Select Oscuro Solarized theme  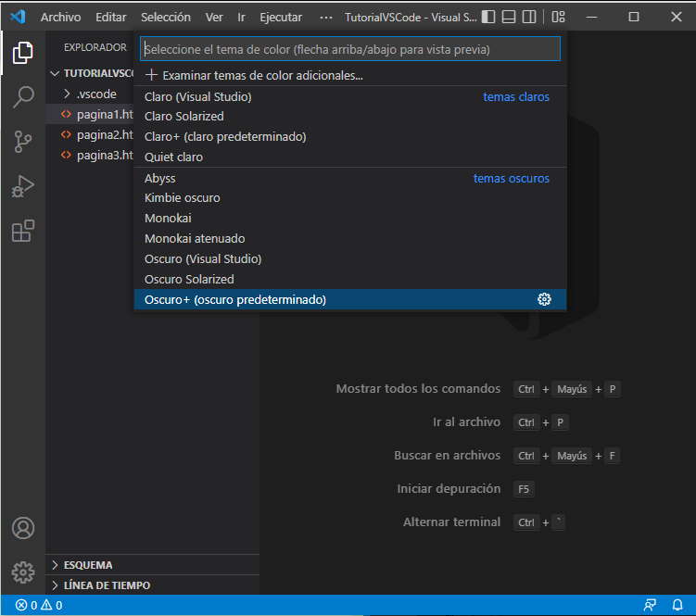(x=350, y=280)
